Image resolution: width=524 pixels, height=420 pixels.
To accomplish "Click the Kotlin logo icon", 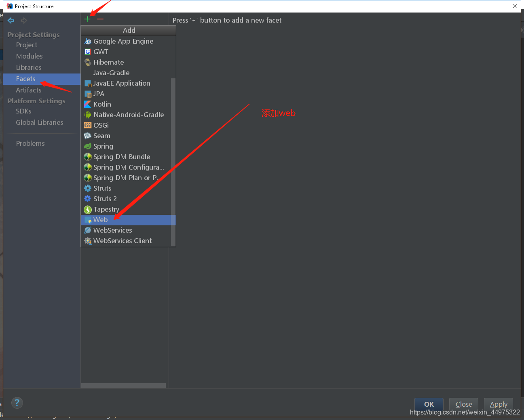I will pyautogui.click(x=88, y=104).
